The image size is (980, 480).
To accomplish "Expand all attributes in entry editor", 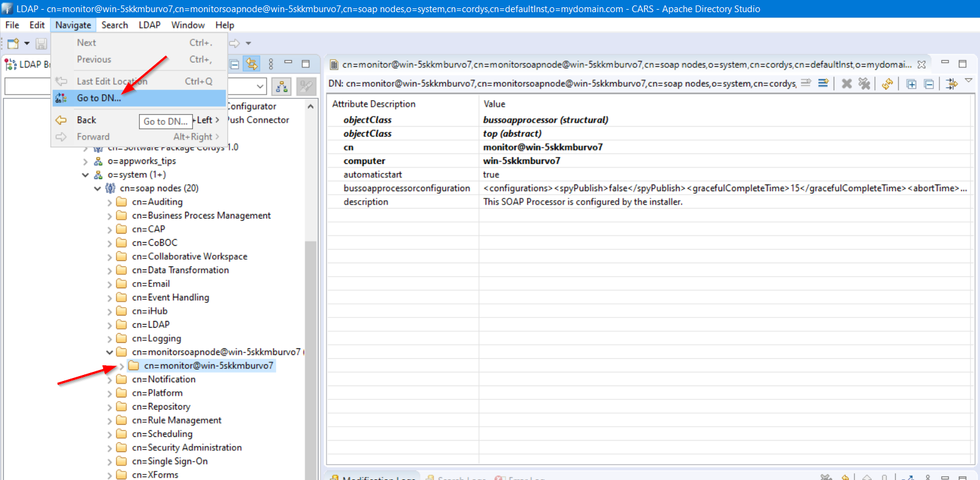I will (911, 84).
